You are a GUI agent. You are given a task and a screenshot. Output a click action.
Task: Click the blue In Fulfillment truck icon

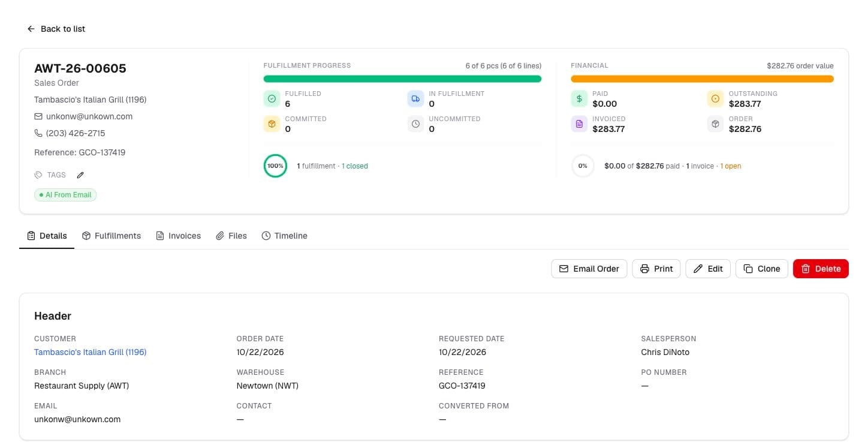pos(415,99)
